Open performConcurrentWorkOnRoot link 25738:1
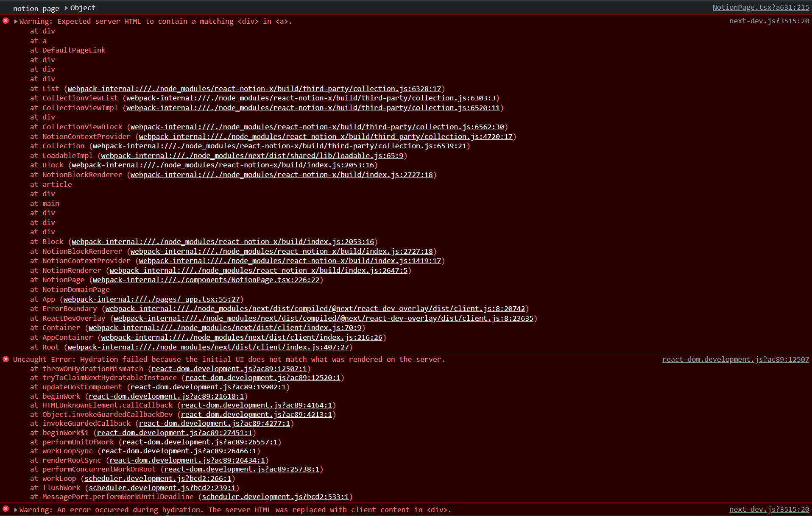Viewport: 812px width, 516px height. tap(242, 469)
